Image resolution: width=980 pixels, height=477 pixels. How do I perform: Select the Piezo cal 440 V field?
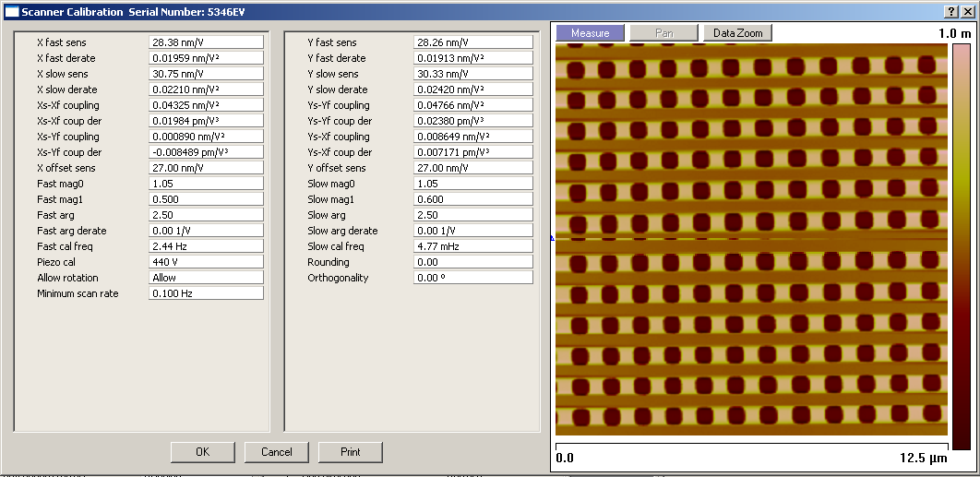coord(206,262)
